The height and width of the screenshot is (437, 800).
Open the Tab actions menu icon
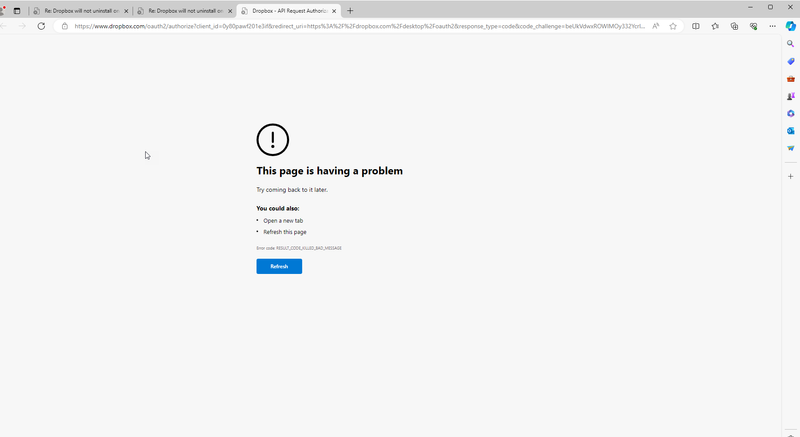[x=17, y=11]
